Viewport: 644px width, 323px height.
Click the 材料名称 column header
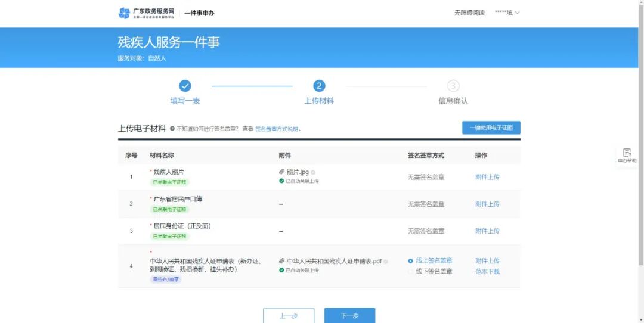tap(162, 156)
